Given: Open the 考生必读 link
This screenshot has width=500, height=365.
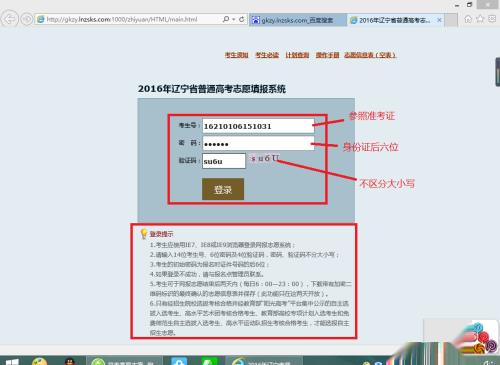Looking at the screenshot, I should pos(267,55).
